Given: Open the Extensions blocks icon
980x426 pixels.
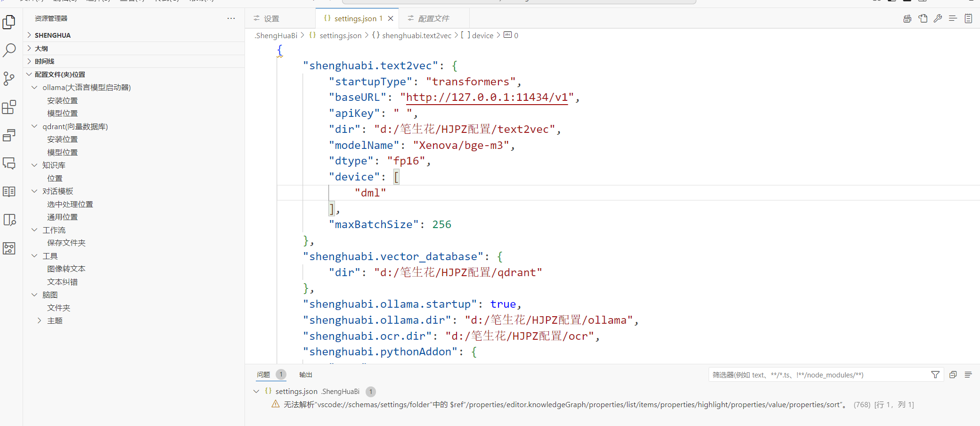Looking at the screenshot, I should pos(9,107).
